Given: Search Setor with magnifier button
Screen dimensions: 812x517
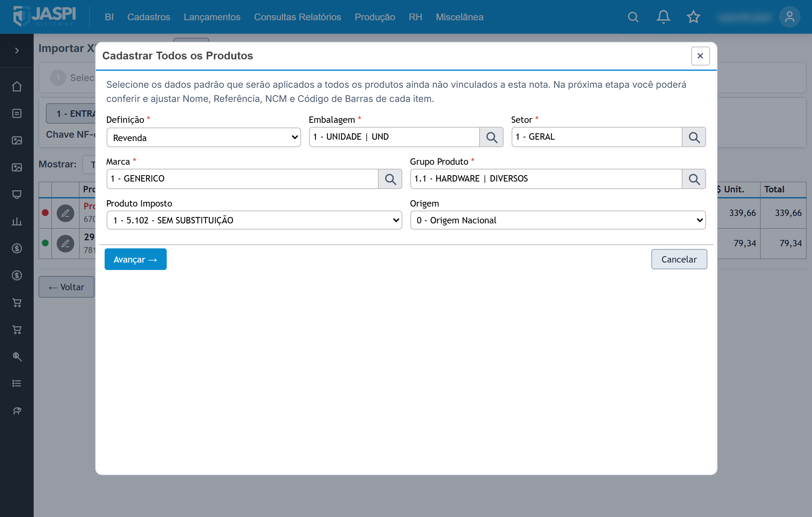Looking at the screenshot, I should [x=694, y=137].
